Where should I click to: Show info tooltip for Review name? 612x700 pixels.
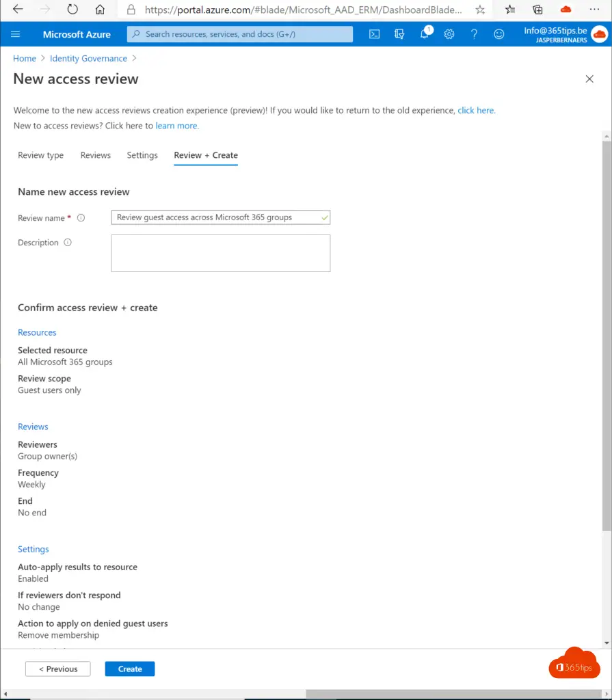click(81, 218)
